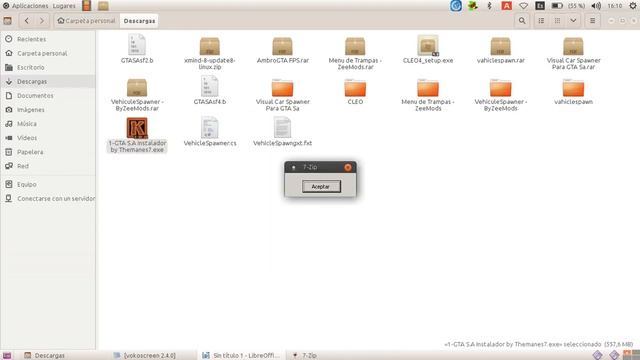Image resolution: width=640 pixels, height=360 pixels.
Task: Open the Lugares menu
Action: [x=64, y=6]
